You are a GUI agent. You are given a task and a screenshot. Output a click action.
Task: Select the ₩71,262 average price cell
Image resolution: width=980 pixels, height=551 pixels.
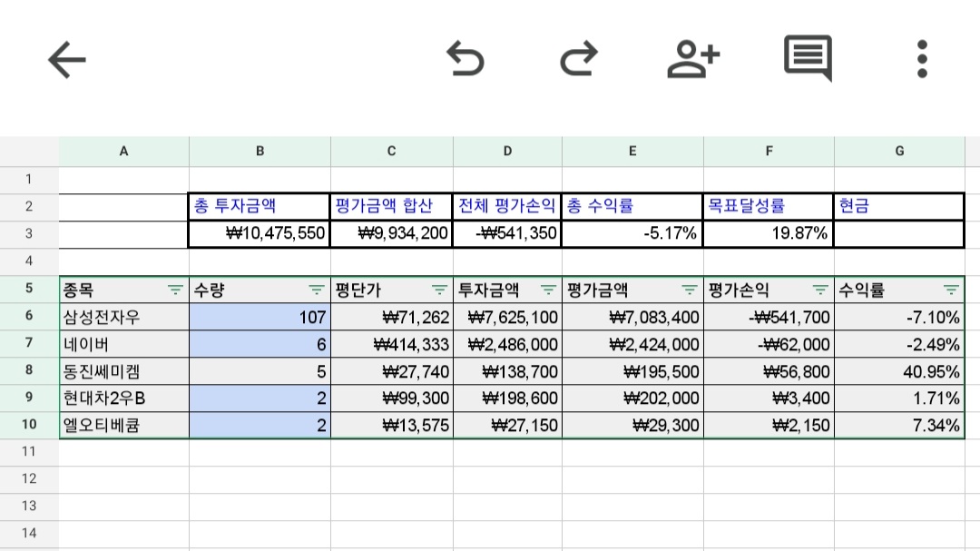click(392, 317)
